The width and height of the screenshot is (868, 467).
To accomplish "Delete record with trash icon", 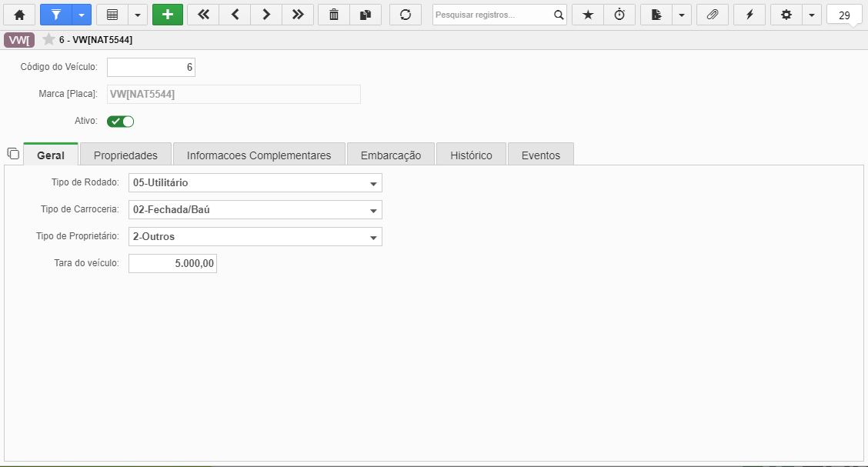I will click(x=334, y=15).
